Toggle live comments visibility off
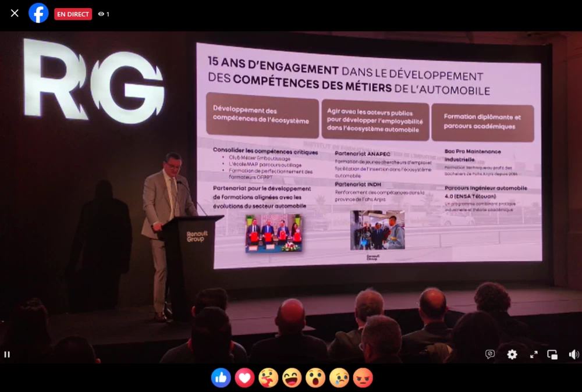 coord(490,354)
